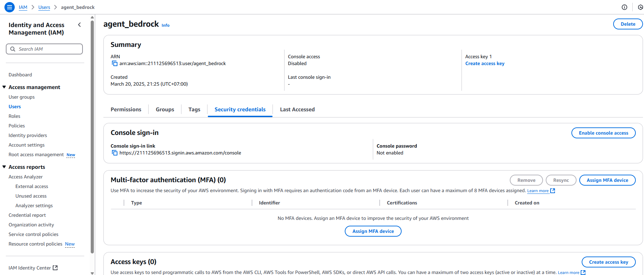644x275 pixels.
Task: Click the console sign-in URL text
Action: (180, 153)
